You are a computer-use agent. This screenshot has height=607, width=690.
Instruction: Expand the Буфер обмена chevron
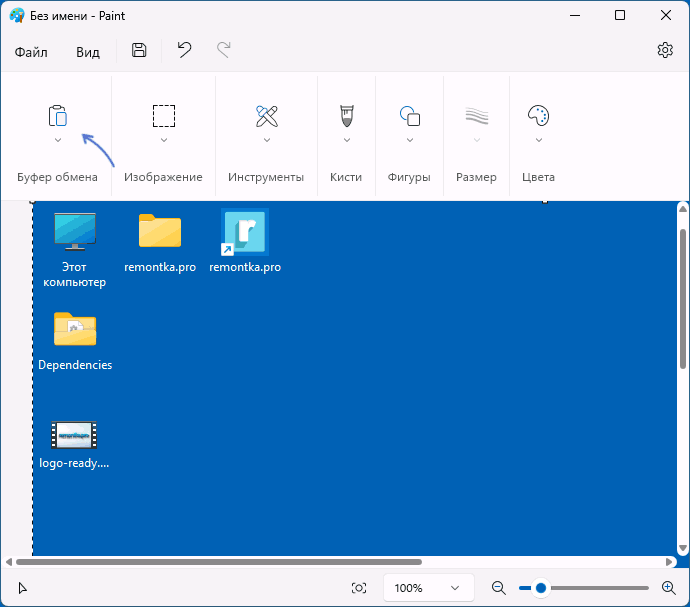(x=58, y=140)
